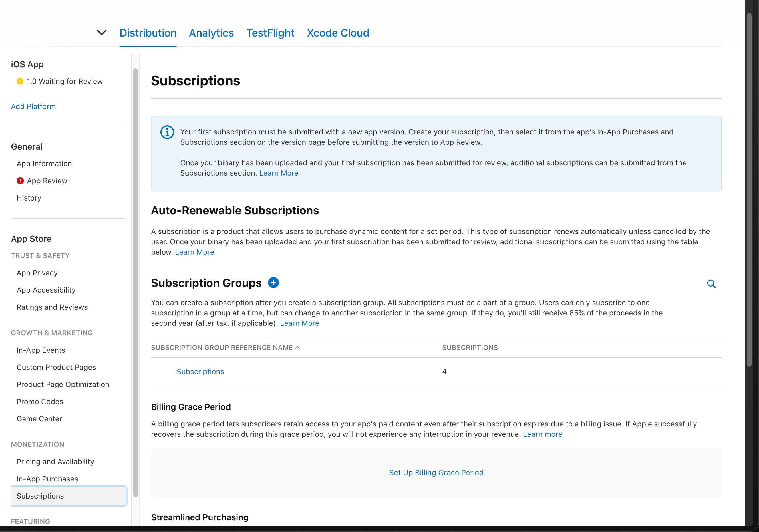Open Pricing and Availability in the sidebar
The width and height of the screenshot is (759, 532).
click(x=55, y=462)
